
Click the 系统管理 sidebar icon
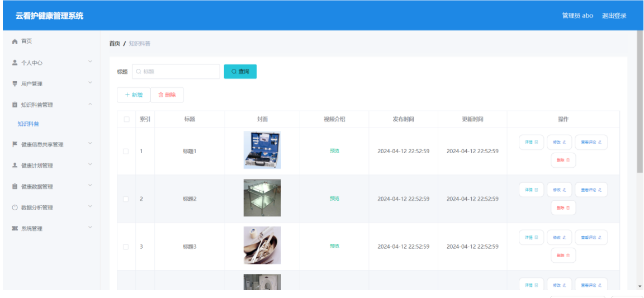(x=15, y=229)
